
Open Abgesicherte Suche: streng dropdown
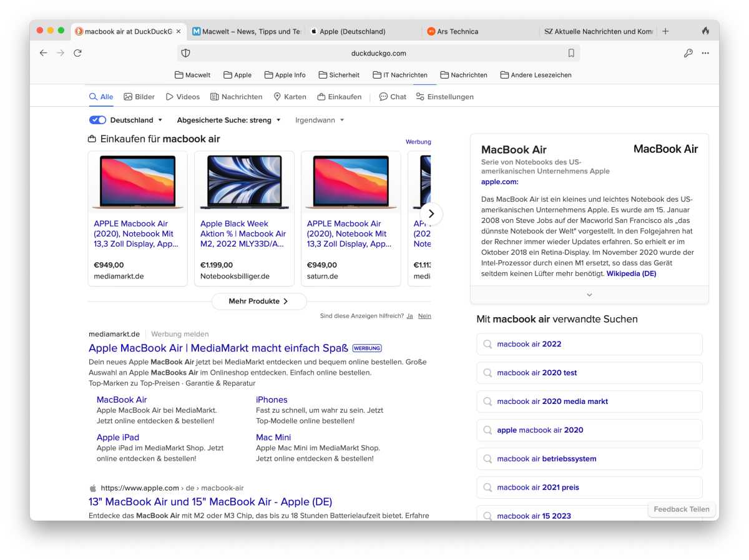click(x=229, y=120)
